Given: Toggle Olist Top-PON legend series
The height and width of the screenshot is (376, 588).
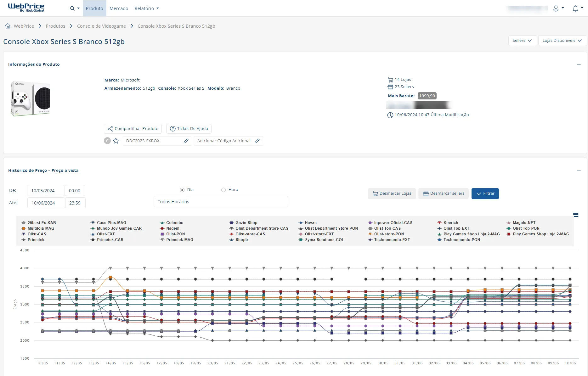Looking at the screenshot, I should [523, 228].
